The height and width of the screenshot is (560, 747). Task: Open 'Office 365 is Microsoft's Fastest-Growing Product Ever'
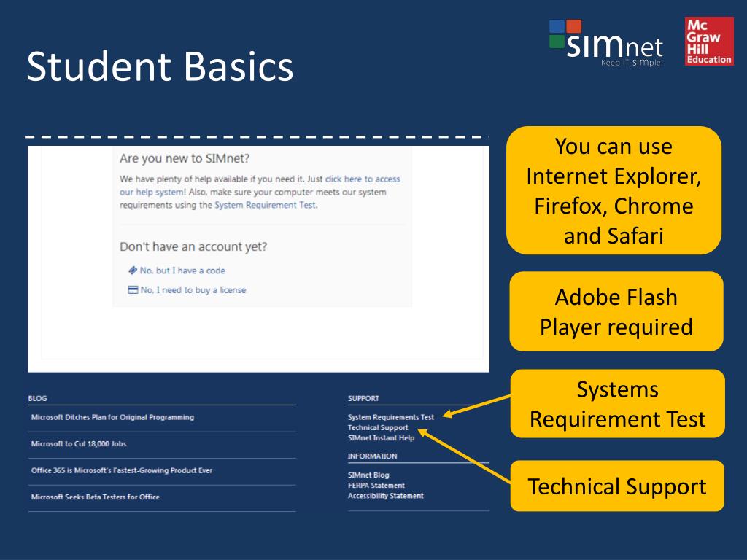coord(122,470)
